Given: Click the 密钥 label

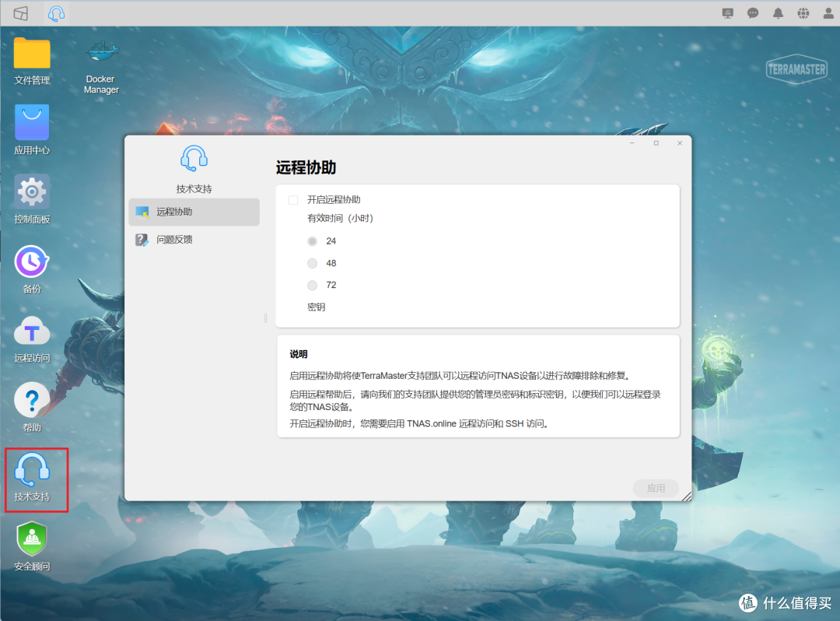Looking at the screenshot, I should pyautogui.click(x=316, y=307).
